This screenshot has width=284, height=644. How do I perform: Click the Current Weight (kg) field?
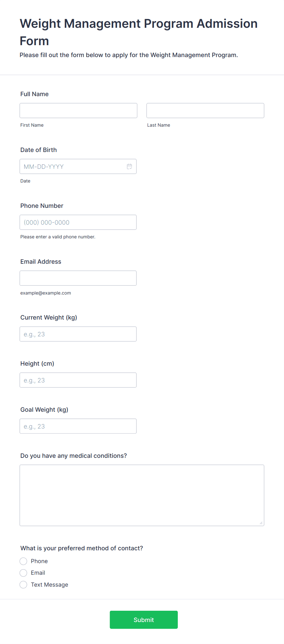78,334
